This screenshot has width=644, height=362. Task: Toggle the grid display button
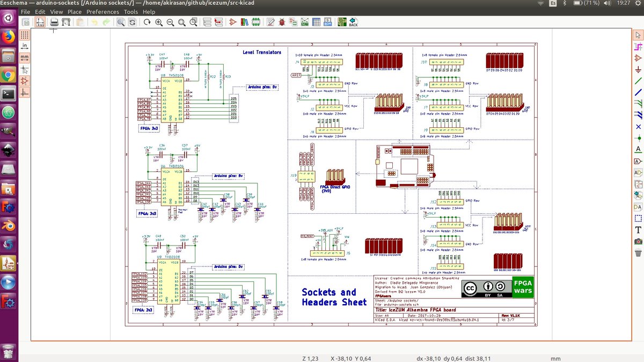(x=25, y=35)
